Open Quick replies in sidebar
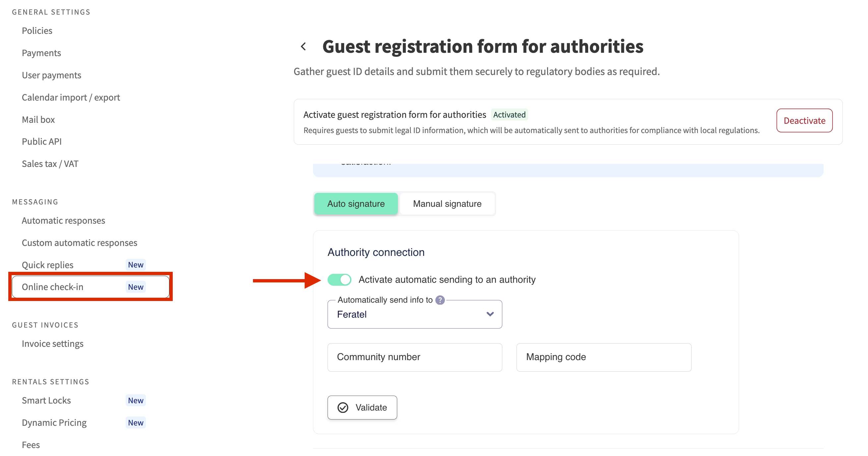The width and height of the screenshot is (868, 456). pos(47,265)
